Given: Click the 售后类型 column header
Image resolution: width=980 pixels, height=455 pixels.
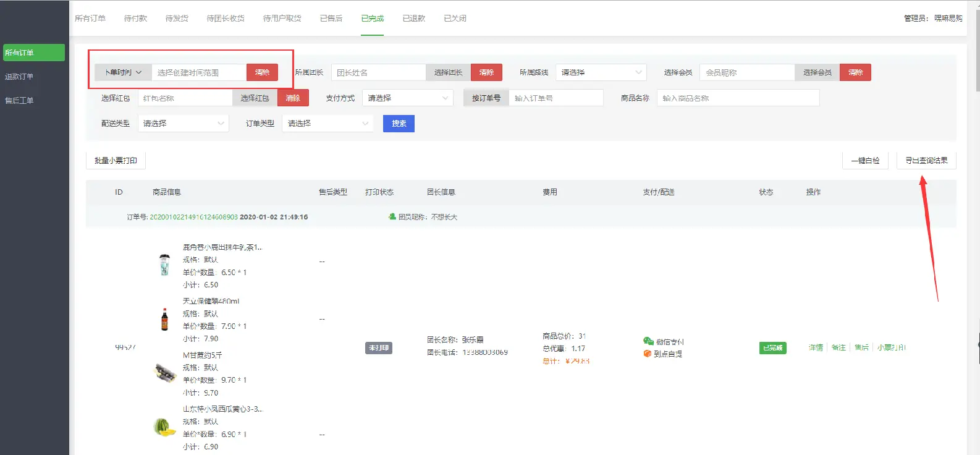Looking at the screenshot, I should (x=333, y=192).
